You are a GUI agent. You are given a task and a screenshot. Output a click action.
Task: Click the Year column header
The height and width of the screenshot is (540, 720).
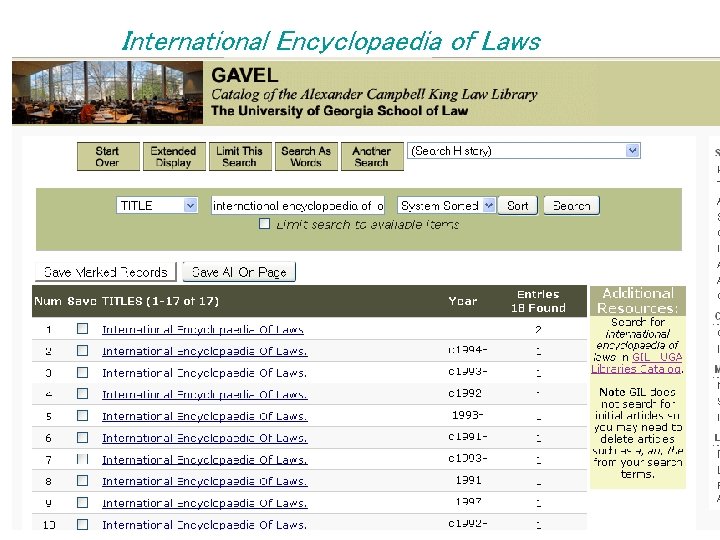coord(463,301)
